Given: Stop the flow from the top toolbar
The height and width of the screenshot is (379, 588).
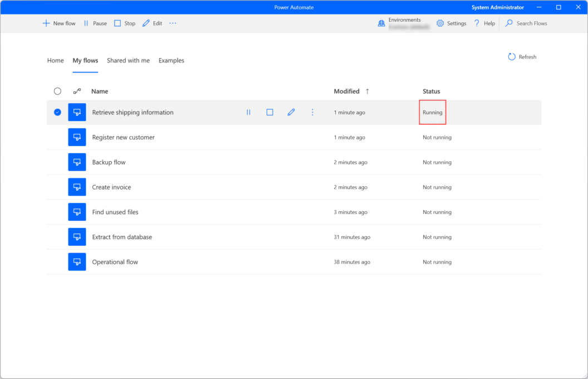Looking at the screenshot, I should pos(125,23).
